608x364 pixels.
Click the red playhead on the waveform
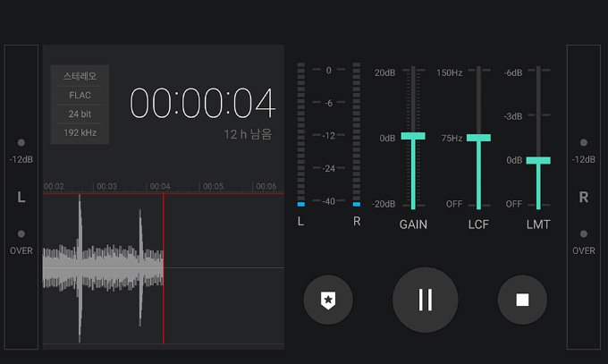point(164,267)
